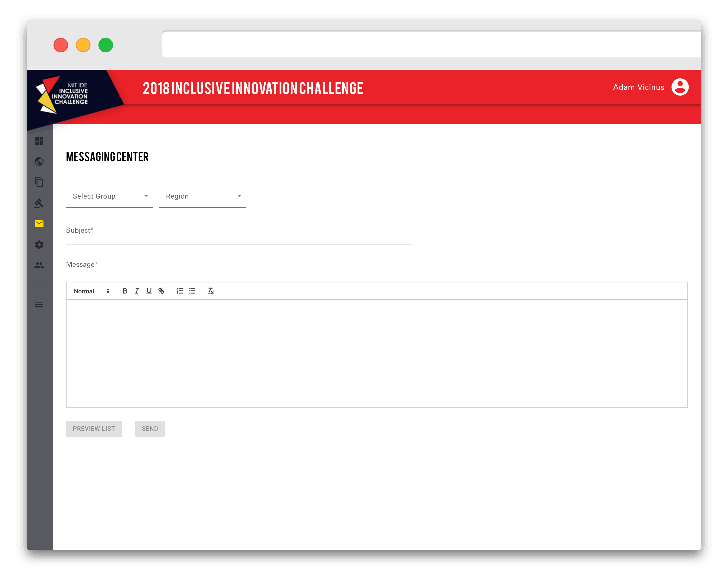Apply numbered list formatting
Image resolution: width=728 pixels, height=570 pixels.
point(180,291)
